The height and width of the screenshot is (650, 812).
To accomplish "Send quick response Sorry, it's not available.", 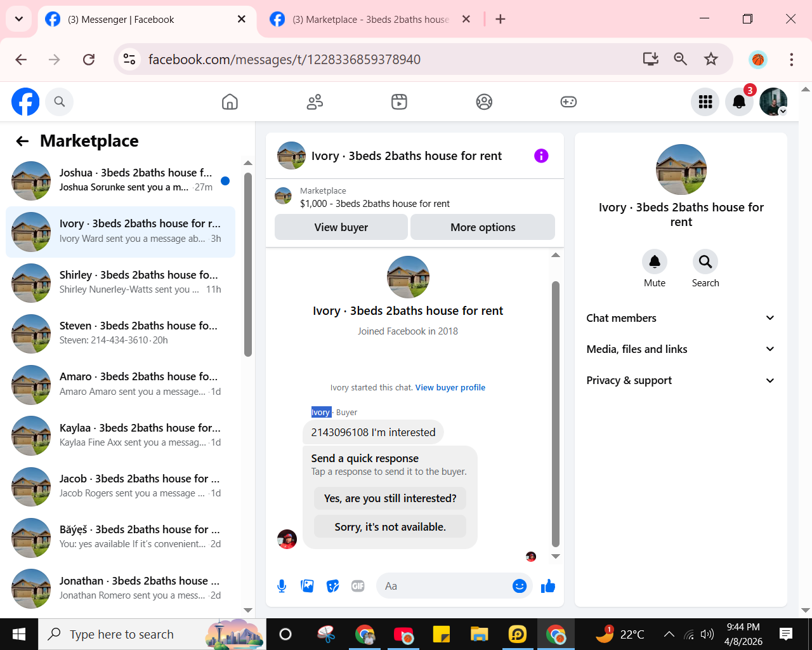I will coord(390,527).
